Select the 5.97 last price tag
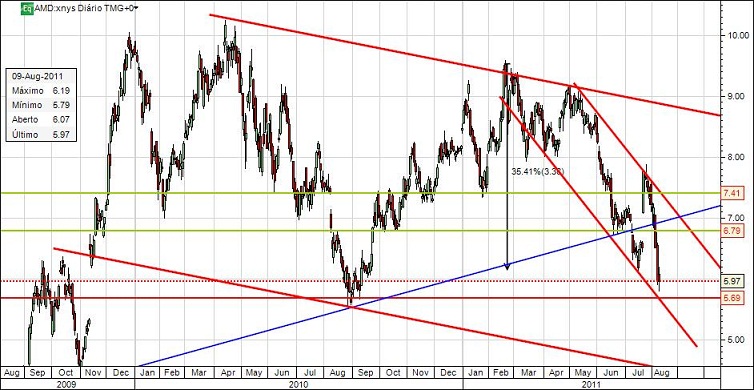The height and width of the screenshot is (390, 754). [733, 280]
